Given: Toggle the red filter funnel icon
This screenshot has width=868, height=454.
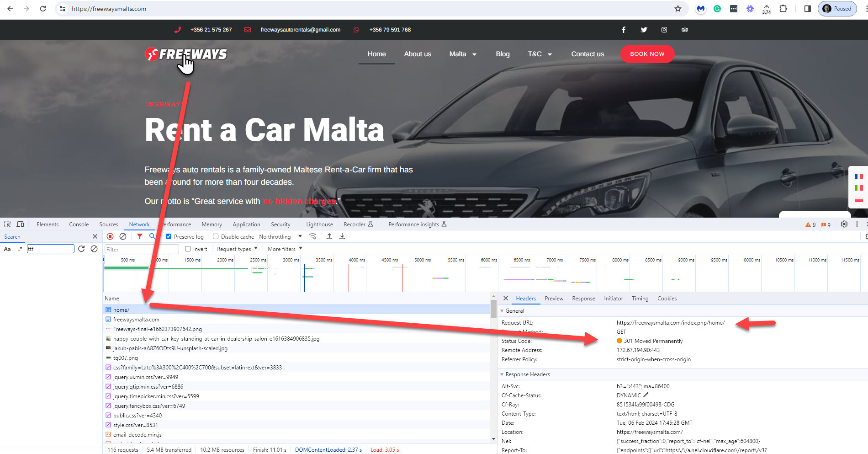Looking at the screenshot, I should 140,236.
